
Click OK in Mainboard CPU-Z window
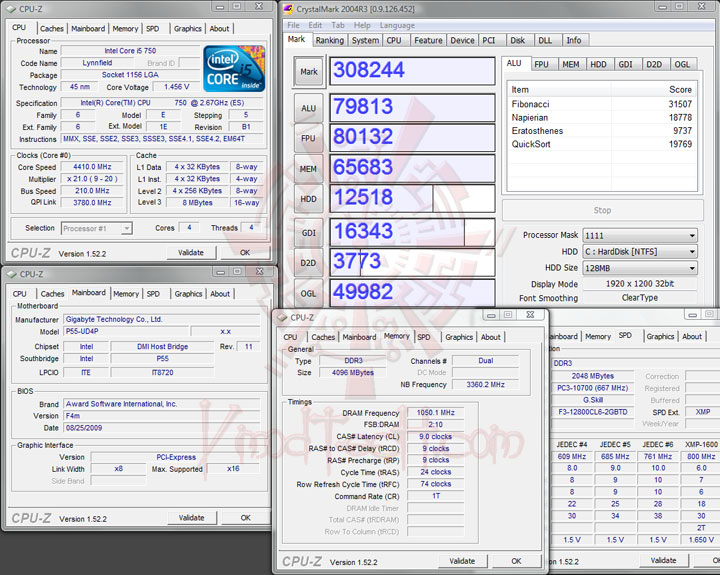click(x=246, y=518)
